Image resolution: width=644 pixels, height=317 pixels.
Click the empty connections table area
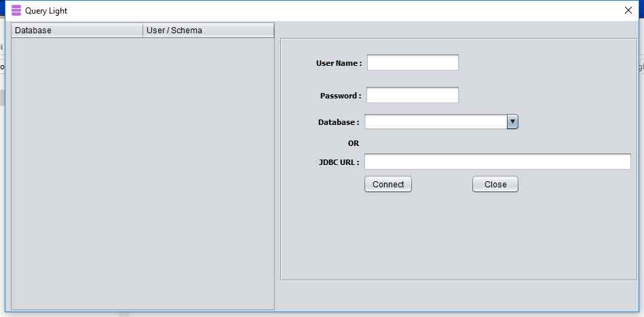(143, 170)
